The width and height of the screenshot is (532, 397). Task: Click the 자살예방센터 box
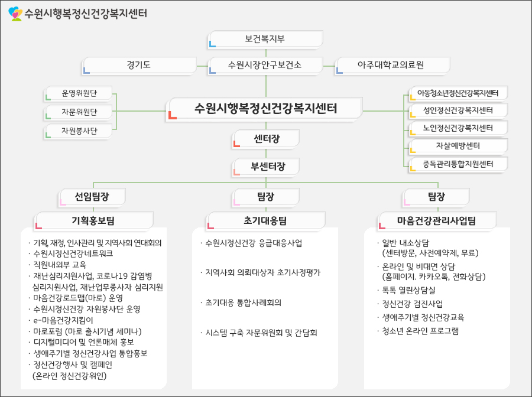pyautogui.click(x=458, y=146)
